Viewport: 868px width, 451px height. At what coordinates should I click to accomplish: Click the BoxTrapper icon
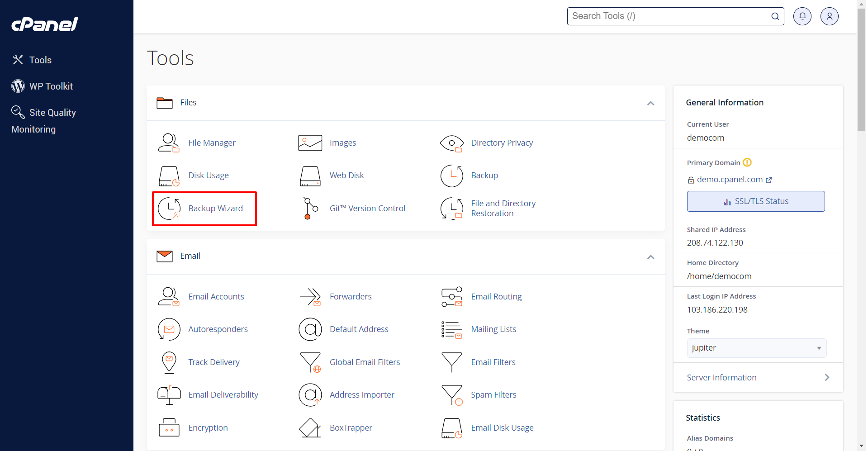point(310,428)
